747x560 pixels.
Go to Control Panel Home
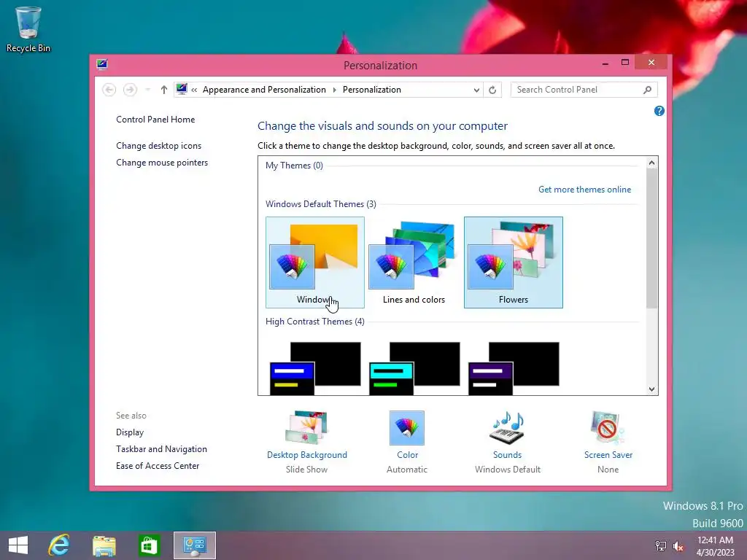point(155,120)
